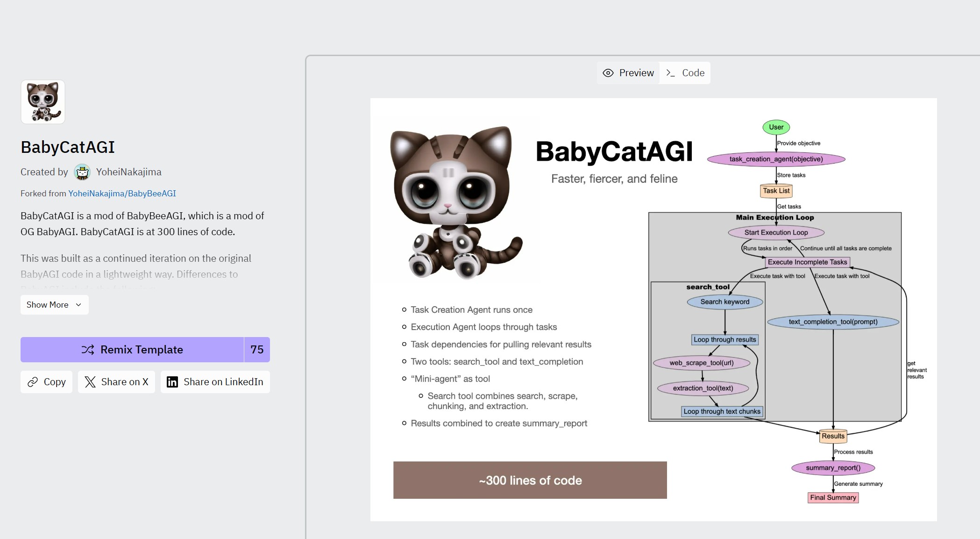Share the template on X
Image resolution: width=980 pixels, height=539 pixels.
click(x=116, y=382)
